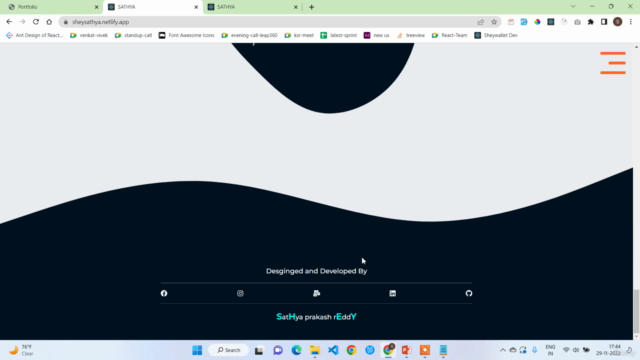Close the Portfolio tab
The height and width of the screenshot is (360, 640).
[x=96, y=7]
